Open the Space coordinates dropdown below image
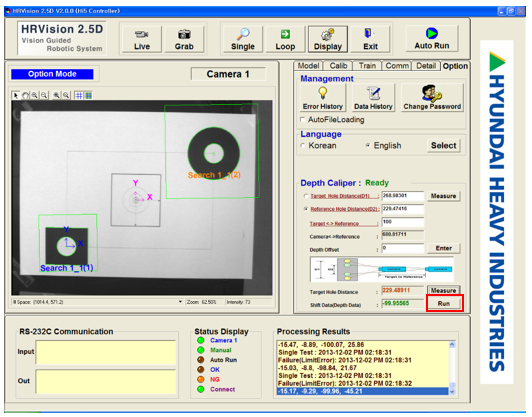Image resolution: width=532 pixels, height=417 pixels. (180, 302)
